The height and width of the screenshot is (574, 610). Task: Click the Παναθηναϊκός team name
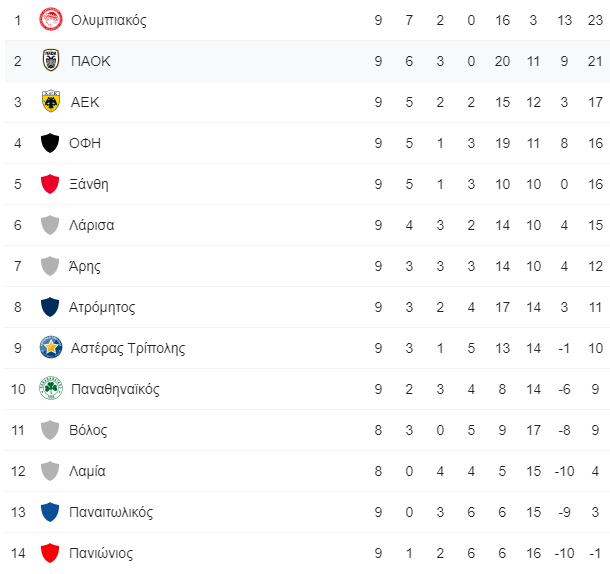click(x=115, y=389)
